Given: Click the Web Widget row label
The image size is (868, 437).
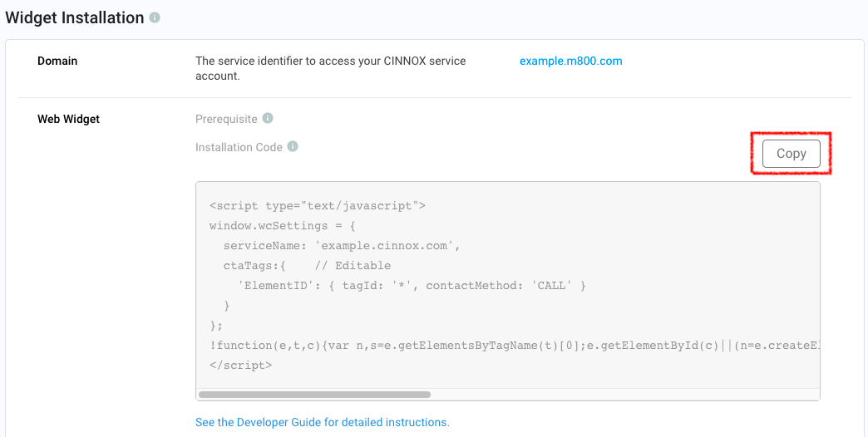Looking at the screenshot, I should pos(68,119).
